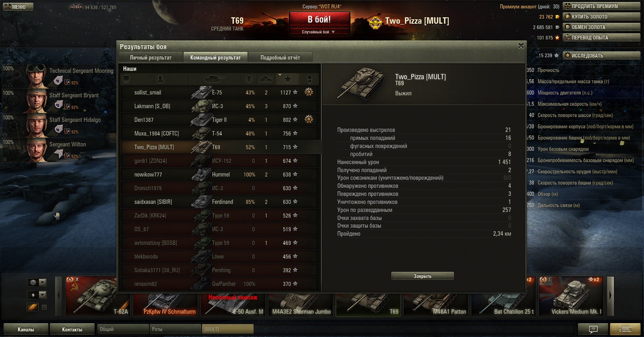Viewport: 644px width, 337px height.
Task: Sort team list by medals icon
Action: pos(309,79)
